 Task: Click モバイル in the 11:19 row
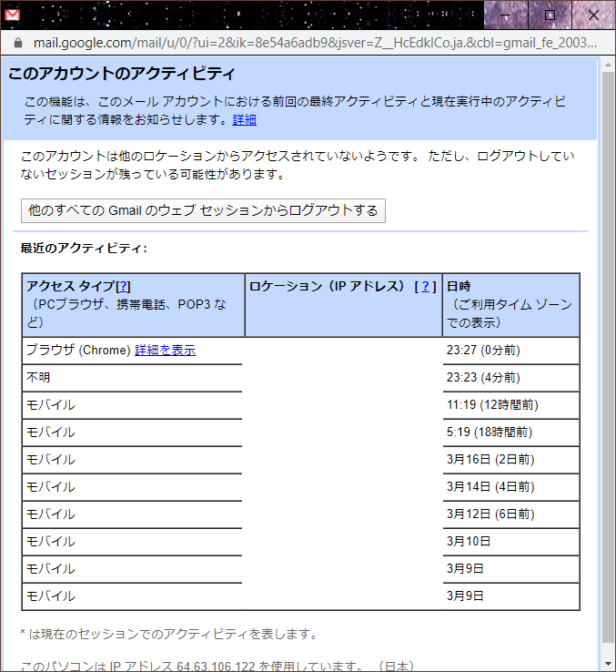coord(51,405)
